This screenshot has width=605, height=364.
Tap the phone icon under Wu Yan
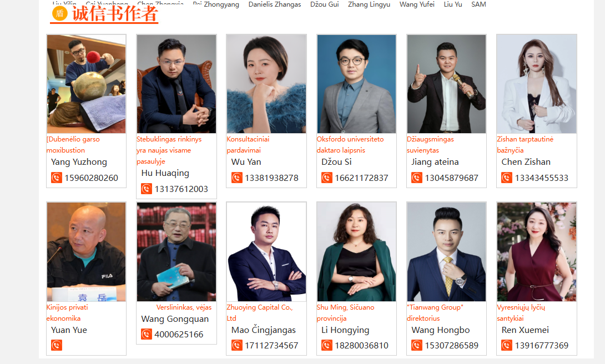tap(236, 178)
